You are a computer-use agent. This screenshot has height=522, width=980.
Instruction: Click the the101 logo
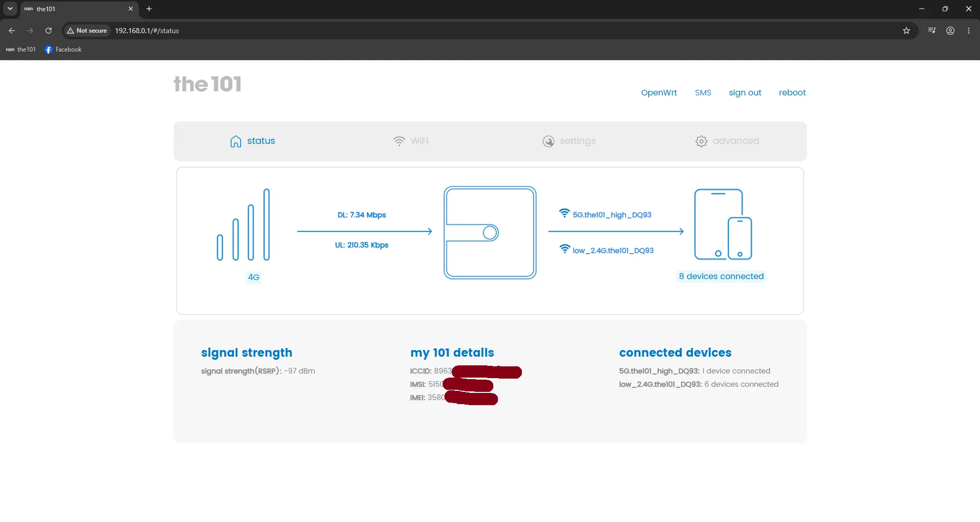[x=207, y=84]
